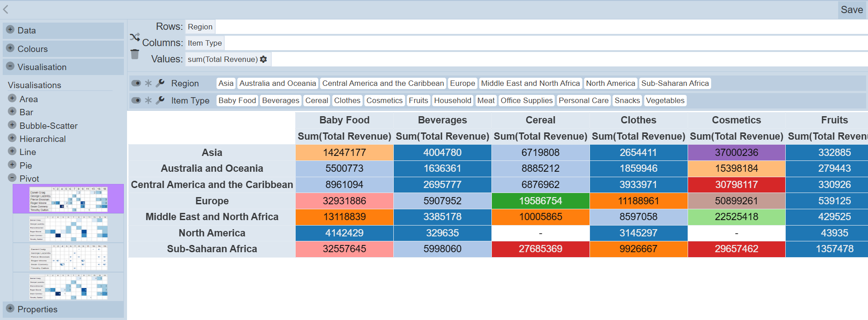The image size is (868, 320).
Task: Click the Save button
Action: [x=852, y=10]
